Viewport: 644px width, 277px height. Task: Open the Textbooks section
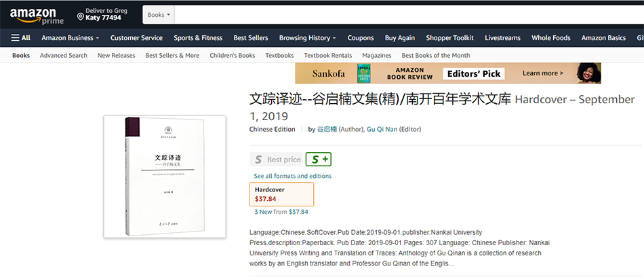coord(279,55)
